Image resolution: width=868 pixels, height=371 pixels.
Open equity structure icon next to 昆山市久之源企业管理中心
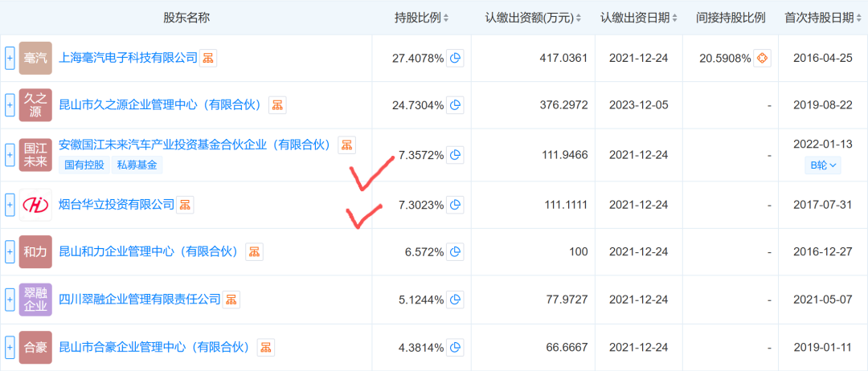(277, 104)
